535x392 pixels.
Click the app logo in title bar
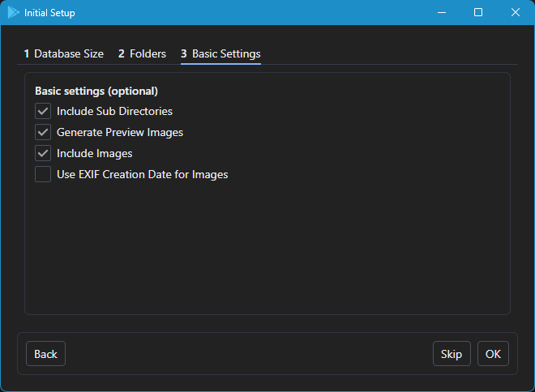(x=13, y=12)
